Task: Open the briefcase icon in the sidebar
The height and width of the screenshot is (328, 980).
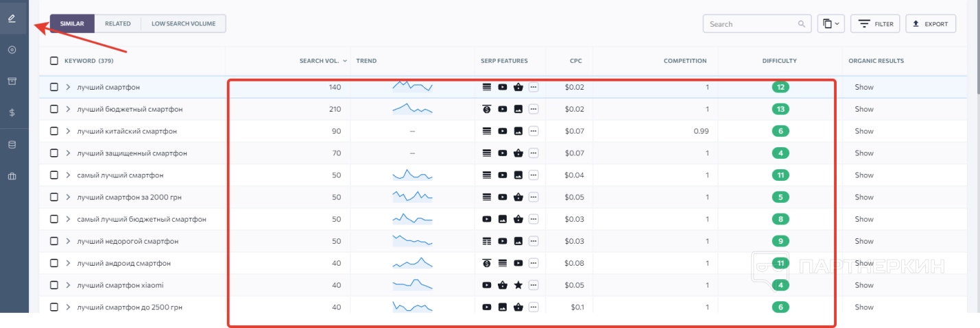Action: pyautogui.click(x=12, y=176)
